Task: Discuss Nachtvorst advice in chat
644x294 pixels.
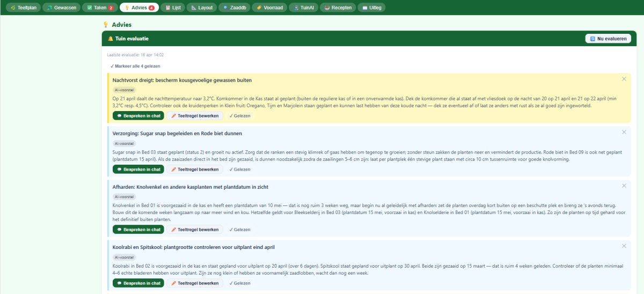Action: [138, 116]
